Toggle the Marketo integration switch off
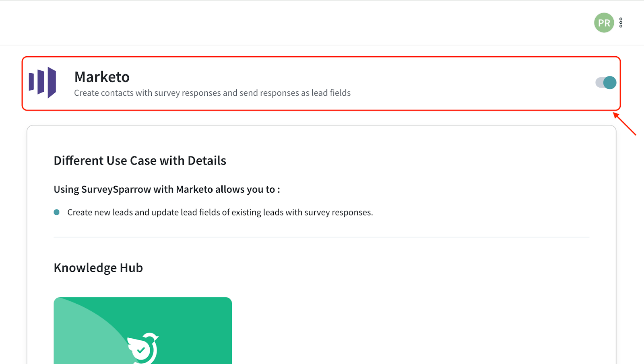Viewport: 644px width, 364px height. coord(606,82)
